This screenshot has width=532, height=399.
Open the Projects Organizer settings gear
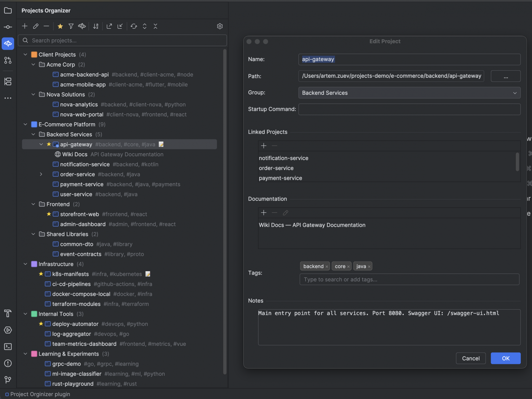click(220, 26)
